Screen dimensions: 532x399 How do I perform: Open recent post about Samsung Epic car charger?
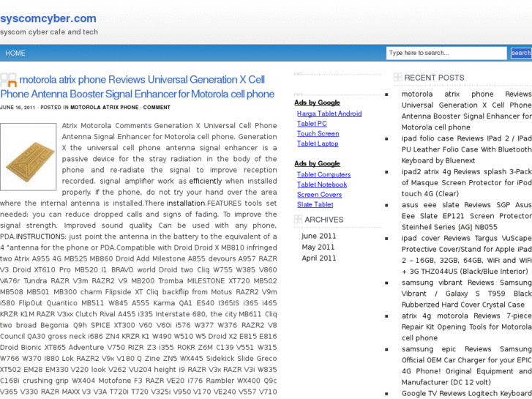point(467,366)
